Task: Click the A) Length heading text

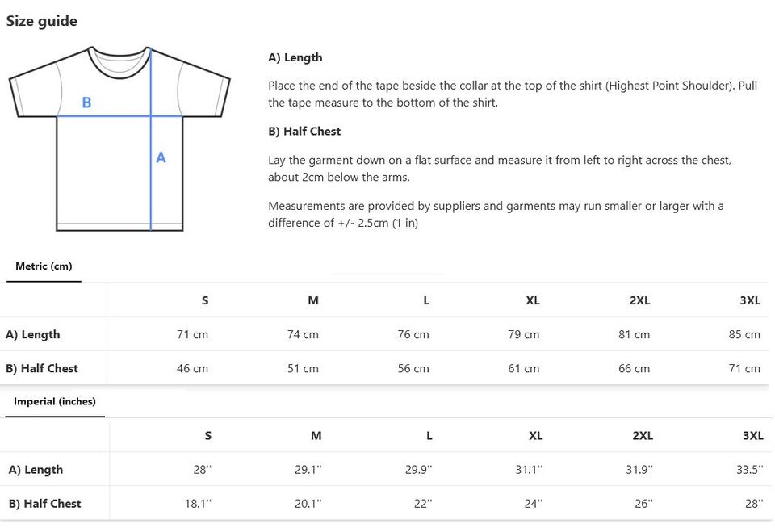Action: (295, 58)
